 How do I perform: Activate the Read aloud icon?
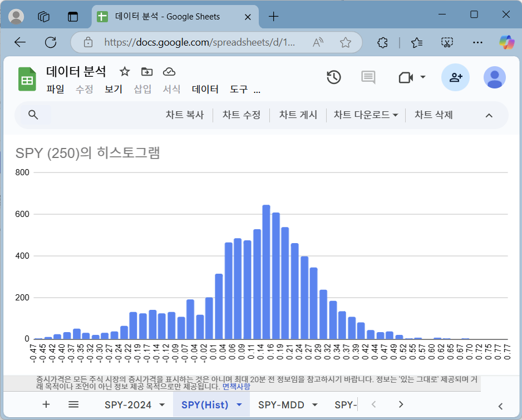[x=318, y=42]
